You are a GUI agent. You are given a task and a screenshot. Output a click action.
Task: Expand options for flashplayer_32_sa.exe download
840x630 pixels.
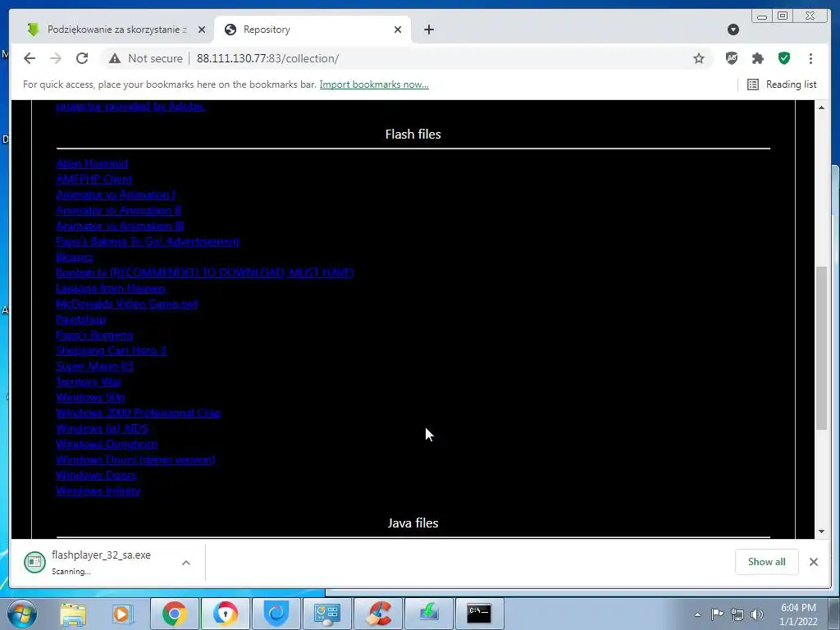186,563
